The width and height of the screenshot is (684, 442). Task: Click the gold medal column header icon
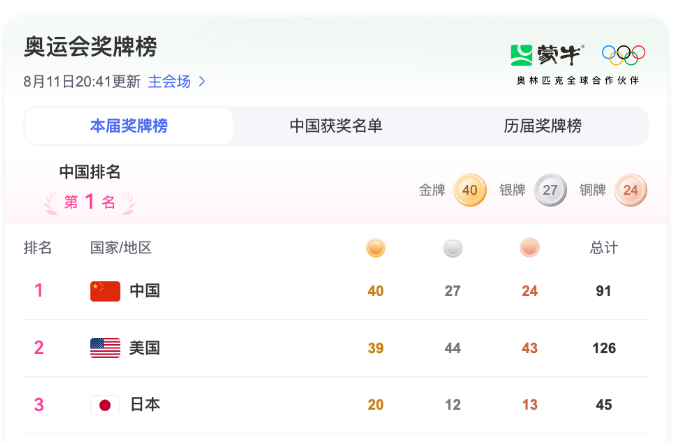376,248
